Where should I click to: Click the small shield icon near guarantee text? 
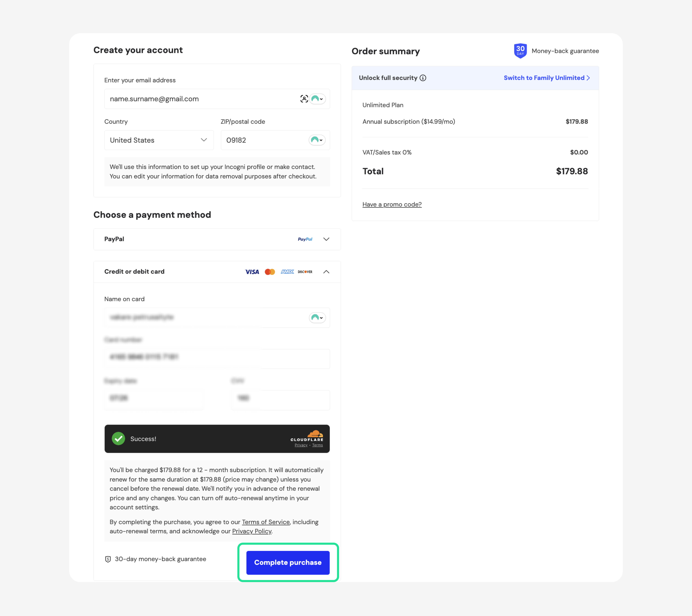point(108,559)
